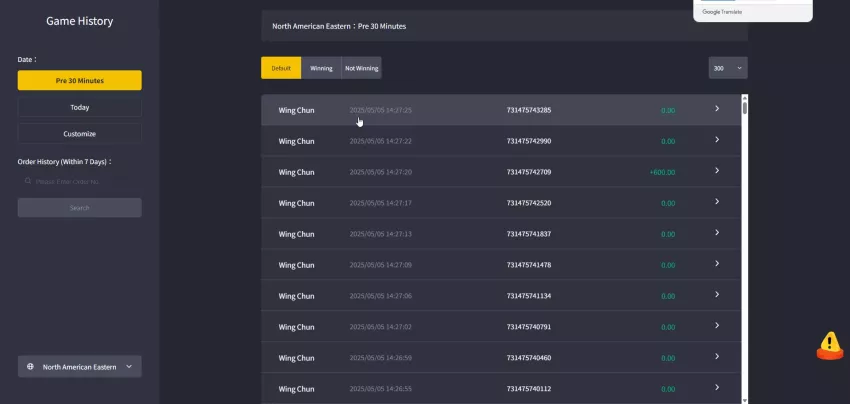Expand the 300 page size dropdown

[728, 68]
